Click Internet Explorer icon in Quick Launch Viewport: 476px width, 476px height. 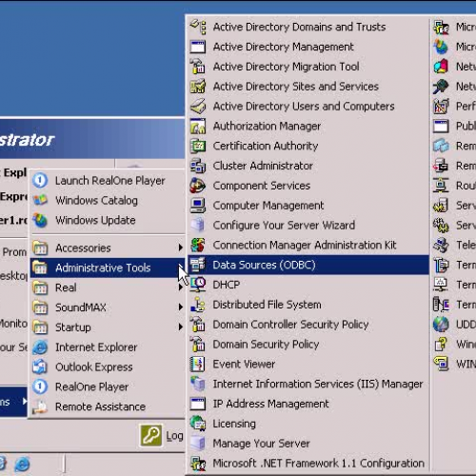22,465
